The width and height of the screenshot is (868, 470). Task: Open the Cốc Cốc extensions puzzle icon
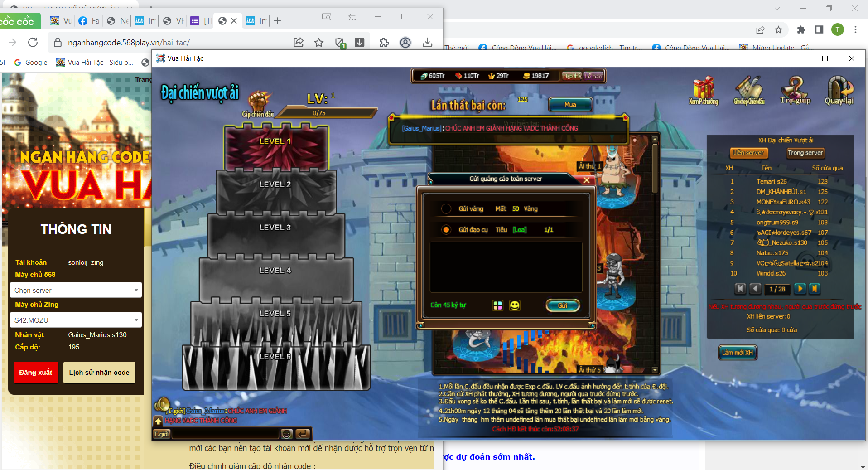[384, 42]
